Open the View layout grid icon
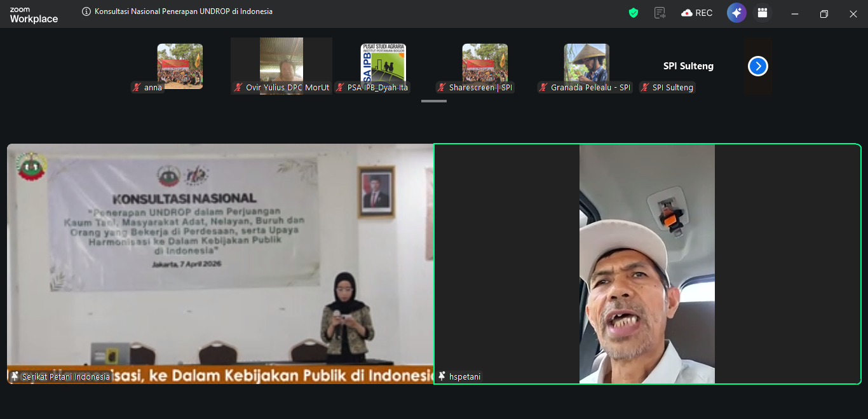 [x=763, y=13]
